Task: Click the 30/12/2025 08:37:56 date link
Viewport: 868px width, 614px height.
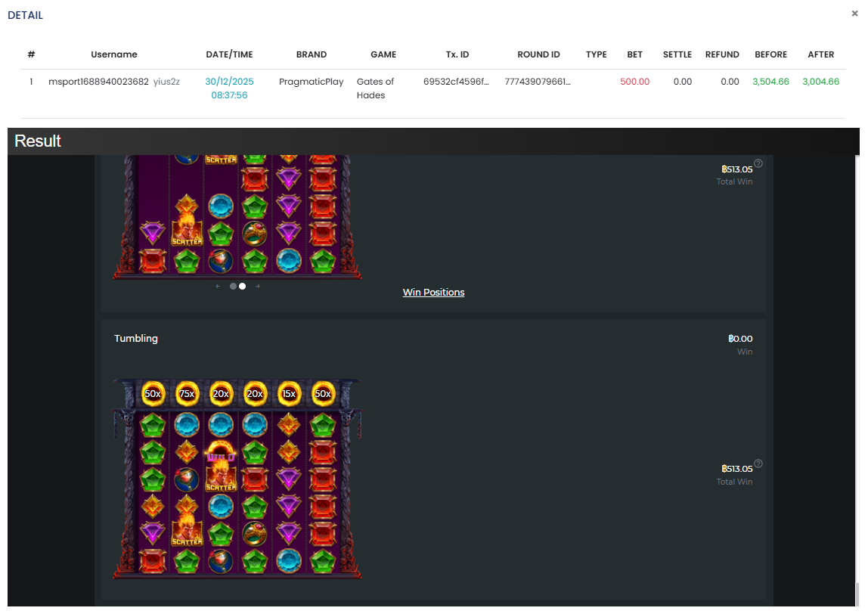Action: tap(229, 88)
